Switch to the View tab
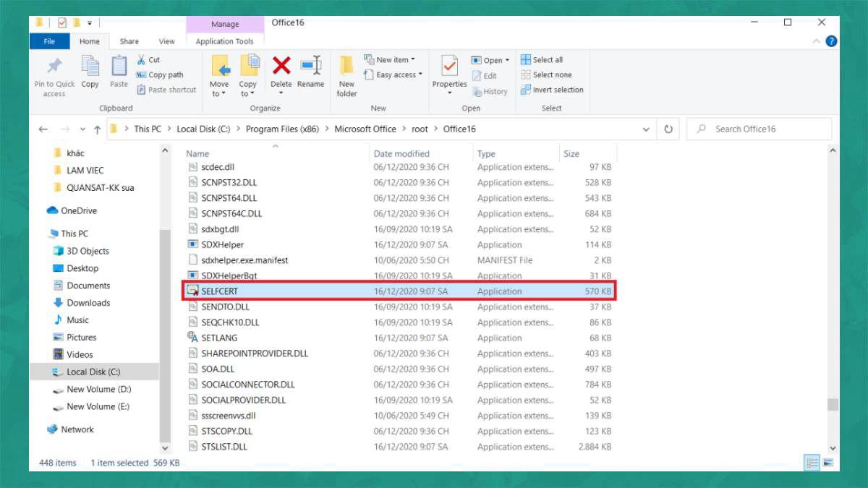The image size is (868, 488). point(167,41)
